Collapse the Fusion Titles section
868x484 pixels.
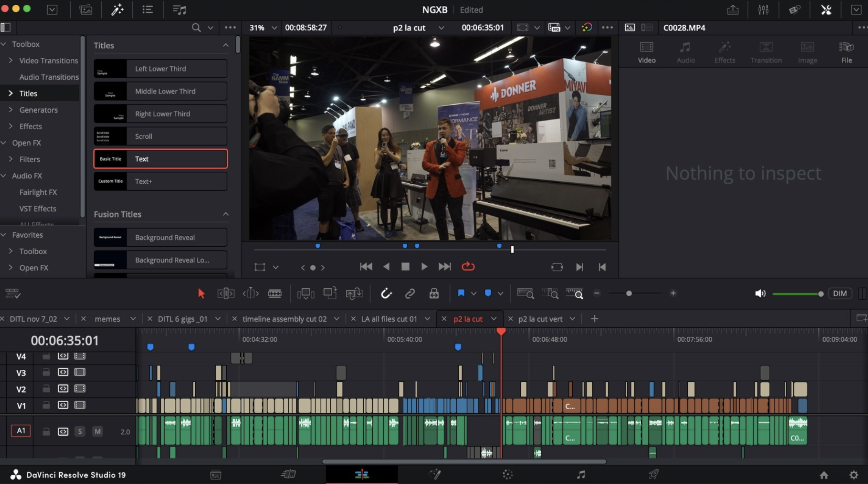(225, 214)
